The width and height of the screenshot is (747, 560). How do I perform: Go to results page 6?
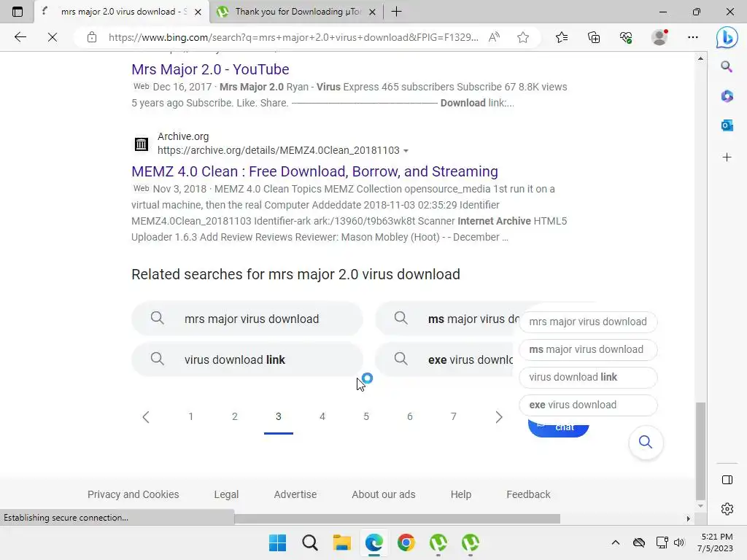(x=410, y=417)
